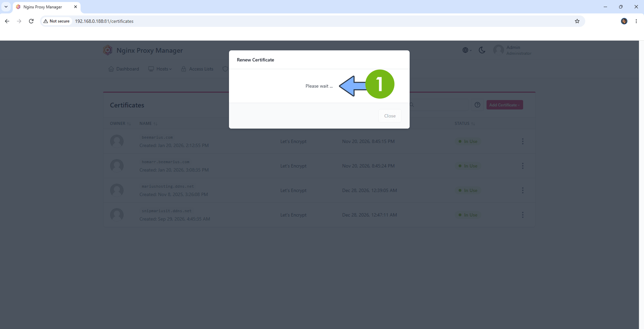
Task: Open the language globe selector
Action: tap(467, 50)
